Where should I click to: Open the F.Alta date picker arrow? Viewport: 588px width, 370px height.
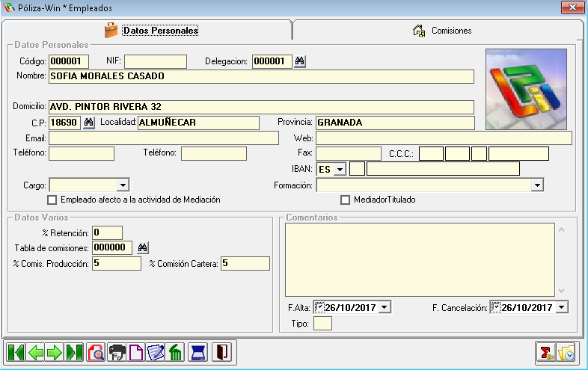(385, 307)
